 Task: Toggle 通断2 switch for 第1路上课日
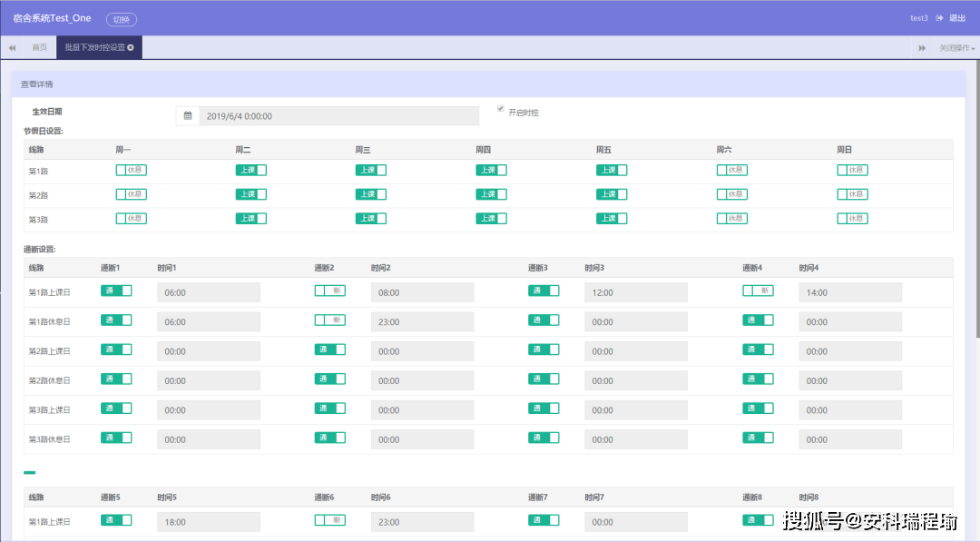coord(330,291)
